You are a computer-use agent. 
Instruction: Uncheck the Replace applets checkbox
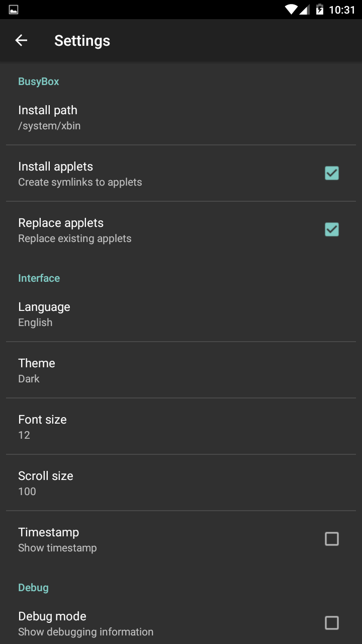pos(332,229)
